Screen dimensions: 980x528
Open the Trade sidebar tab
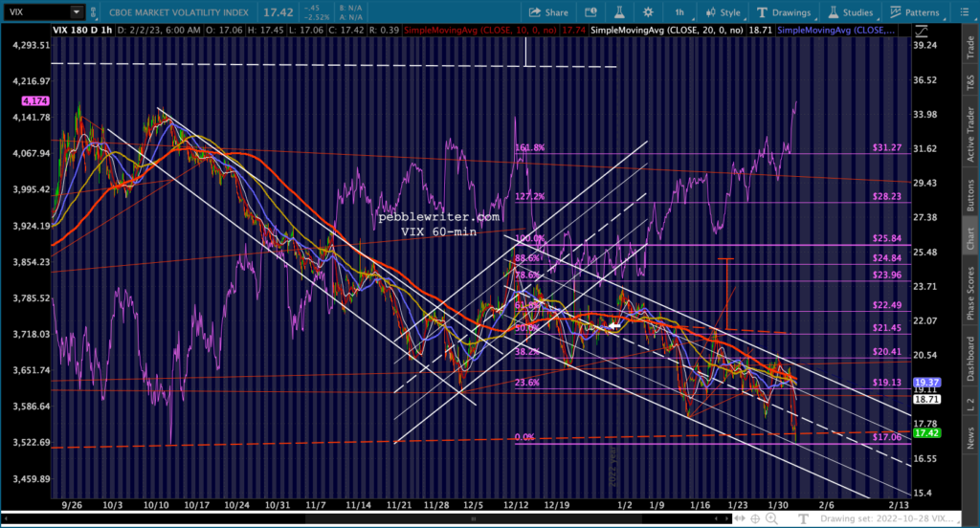pyautogui.click(x=970, y=48)
